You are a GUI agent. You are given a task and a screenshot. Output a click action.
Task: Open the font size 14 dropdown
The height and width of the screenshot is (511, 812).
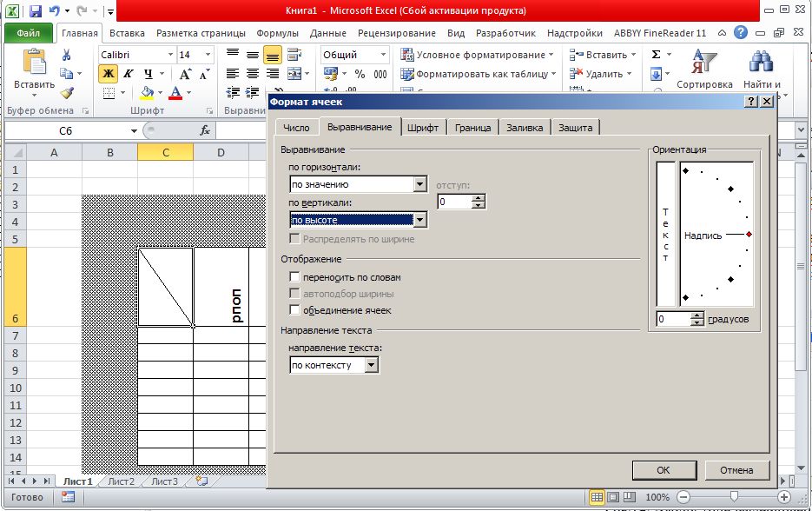tap(208, 55)
